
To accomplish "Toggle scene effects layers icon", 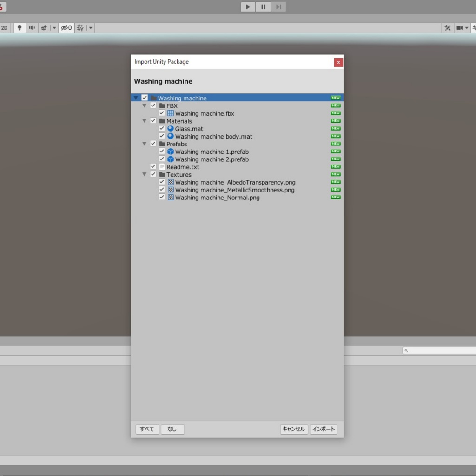I will tap(44, 28).
